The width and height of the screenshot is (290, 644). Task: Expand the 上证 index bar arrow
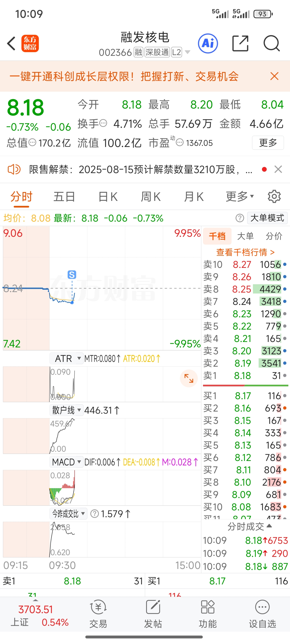tap(35, 600)
